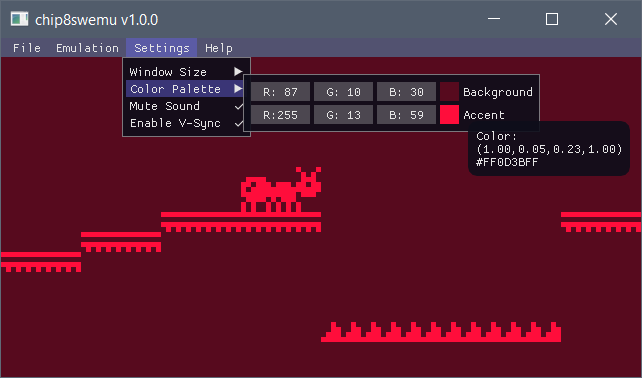Select Accent red value R:255 field
The width and height of the screenshot is (642, 378).
coord(280,115)
